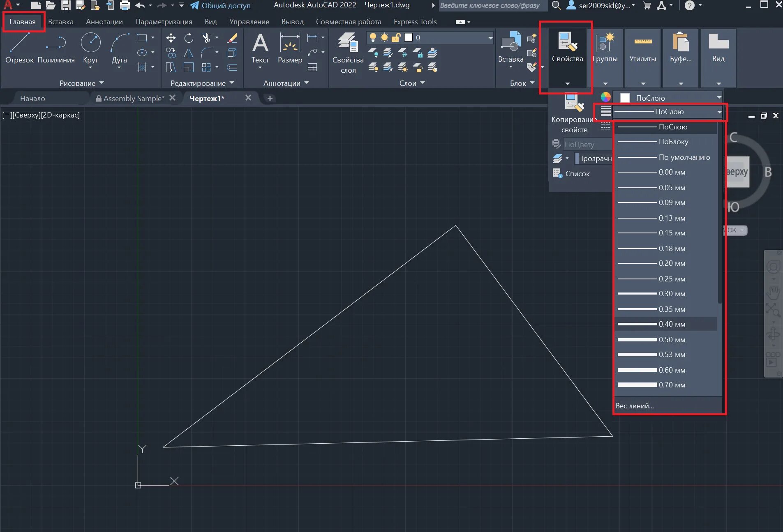Switch to the Начало tab
This screenshot has width=783, height=532.
32,98
